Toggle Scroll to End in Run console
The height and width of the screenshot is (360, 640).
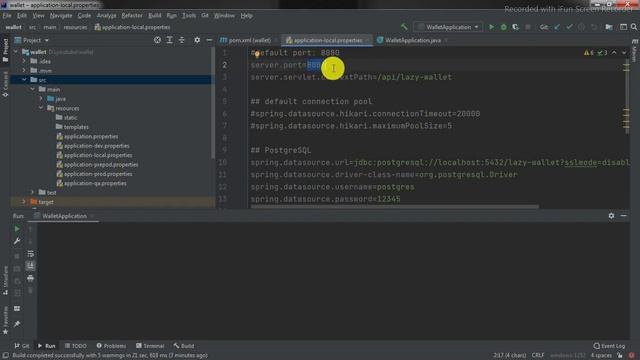click(30, 266)
